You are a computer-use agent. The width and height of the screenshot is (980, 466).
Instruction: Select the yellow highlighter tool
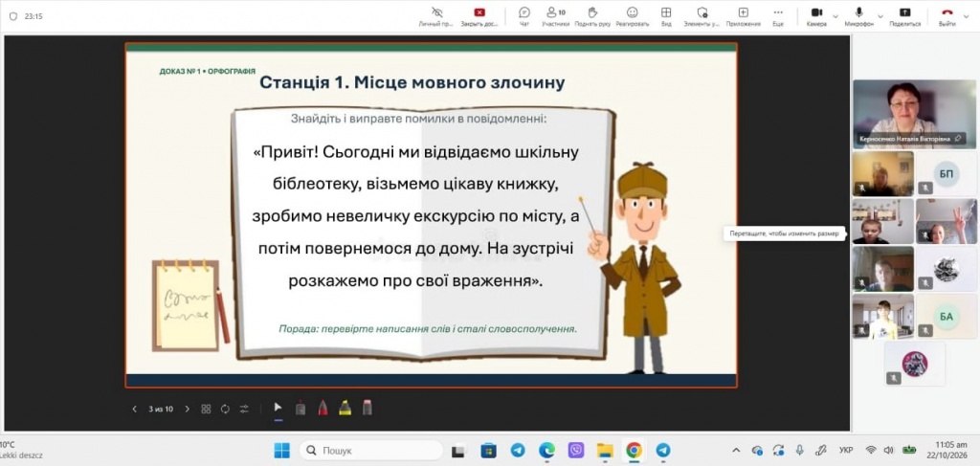click(x=345, y=408)
